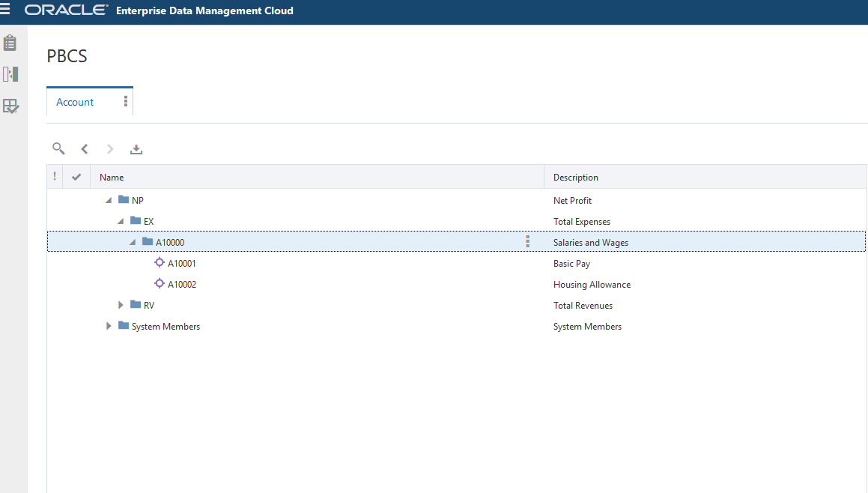Click the exclamation column header

tap(55, 177)
